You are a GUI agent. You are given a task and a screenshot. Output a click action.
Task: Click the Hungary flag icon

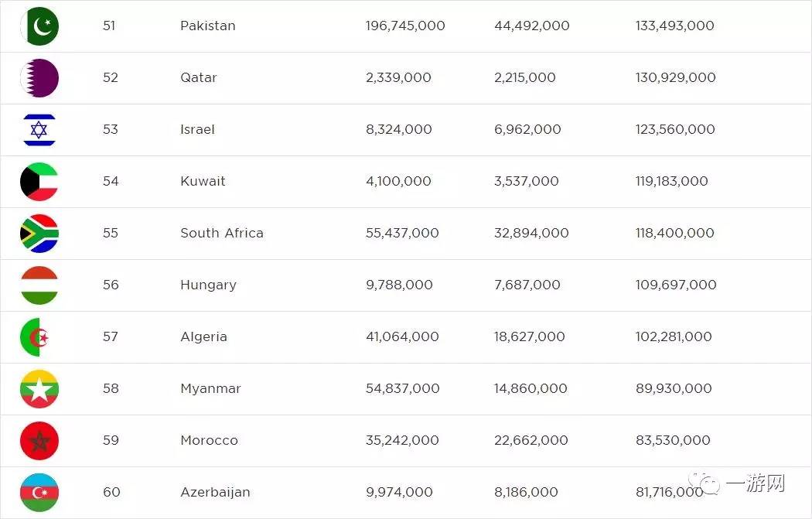click(x=39, y=285)
